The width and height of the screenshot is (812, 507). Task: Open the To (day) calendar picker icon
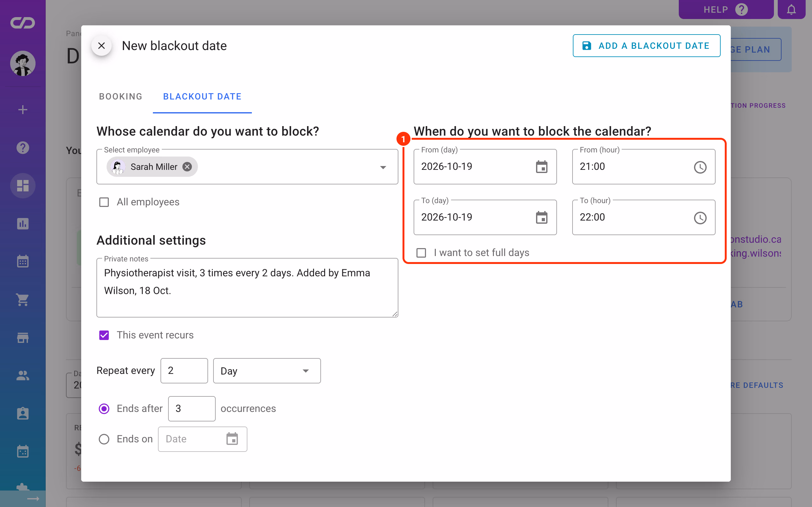[541, 217]
